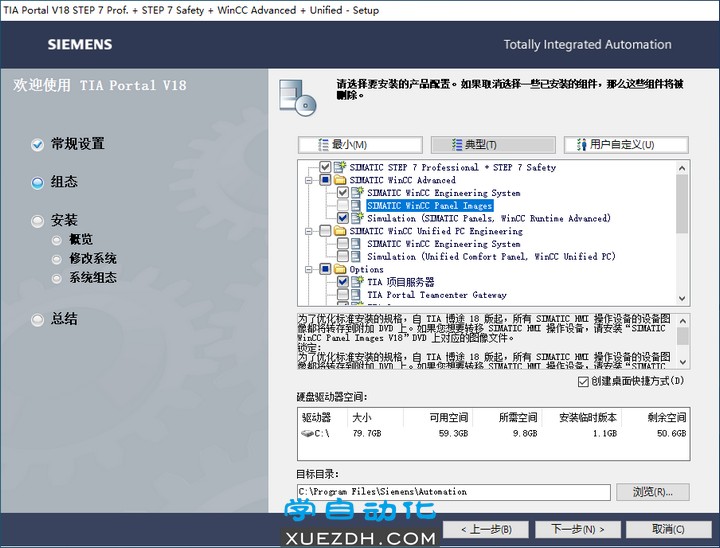Click the 79.7GB drive size value

367,433
